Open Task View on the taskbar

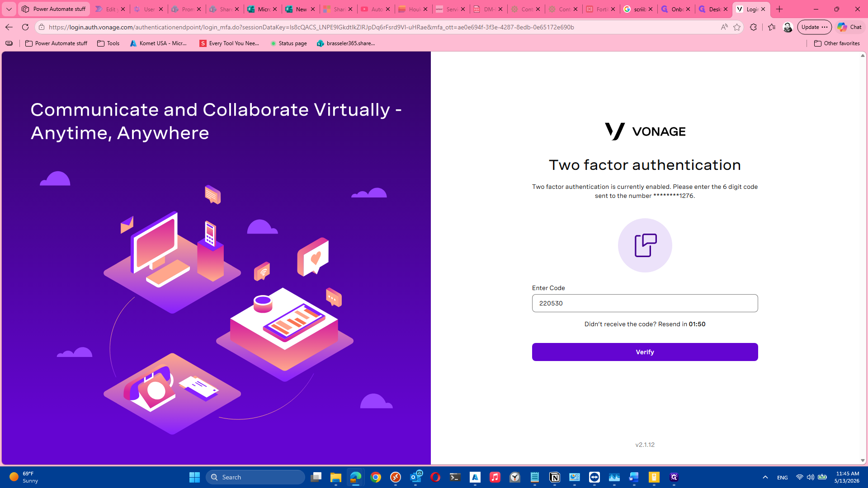(x=316, y=477)
